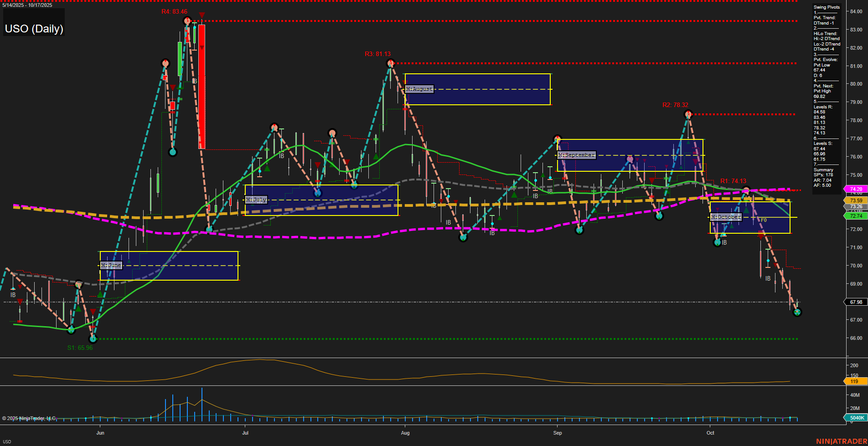Viewport: 868px width, 446px height.
Task: Click the NinjaTrader logo in the bottom corner
Action: tap(841, 441)
